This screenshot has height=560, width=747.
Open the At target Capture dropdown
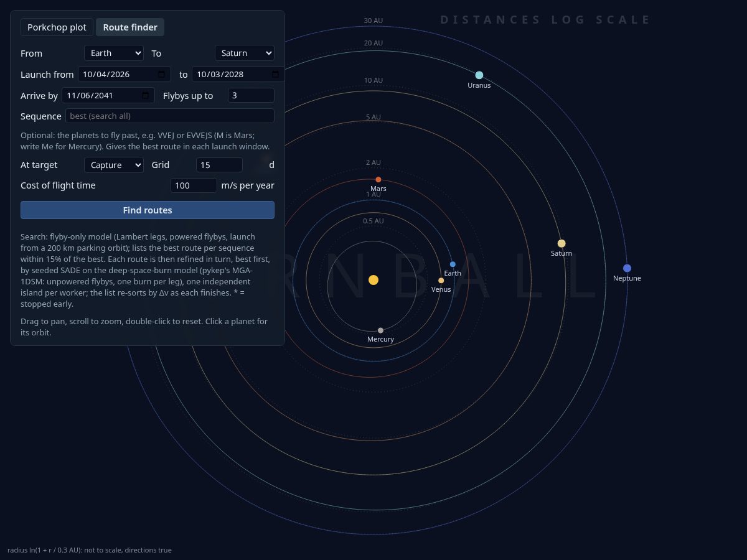click(x=114, y=165)
